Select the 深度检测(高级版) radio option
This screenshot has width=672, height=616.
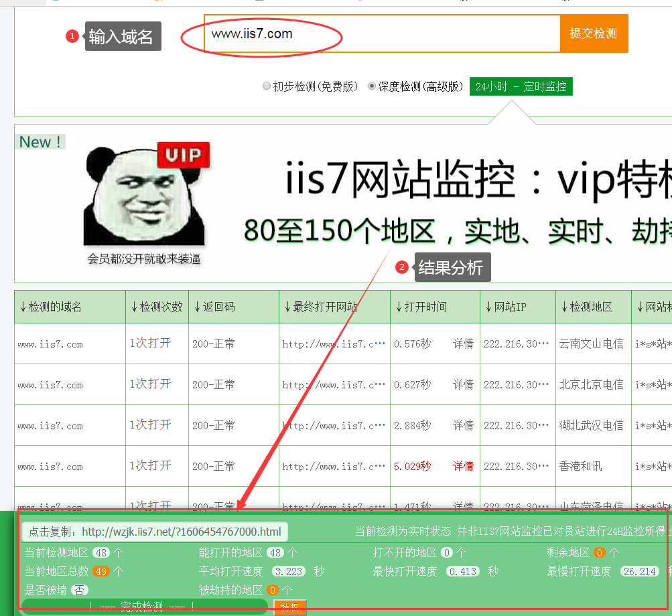(x=372, y=86)
